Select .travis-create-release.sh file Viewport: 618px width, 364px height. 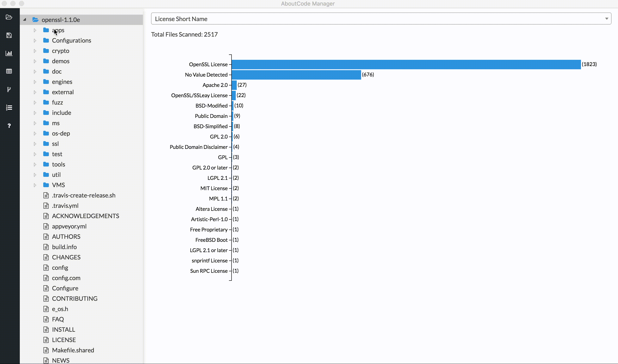click(83, 195)
